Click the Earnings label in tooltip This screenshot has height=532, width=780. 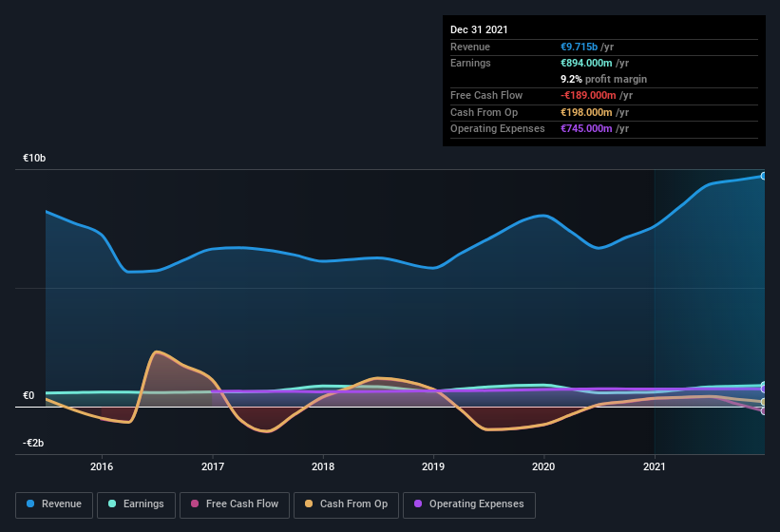[470, 63]
